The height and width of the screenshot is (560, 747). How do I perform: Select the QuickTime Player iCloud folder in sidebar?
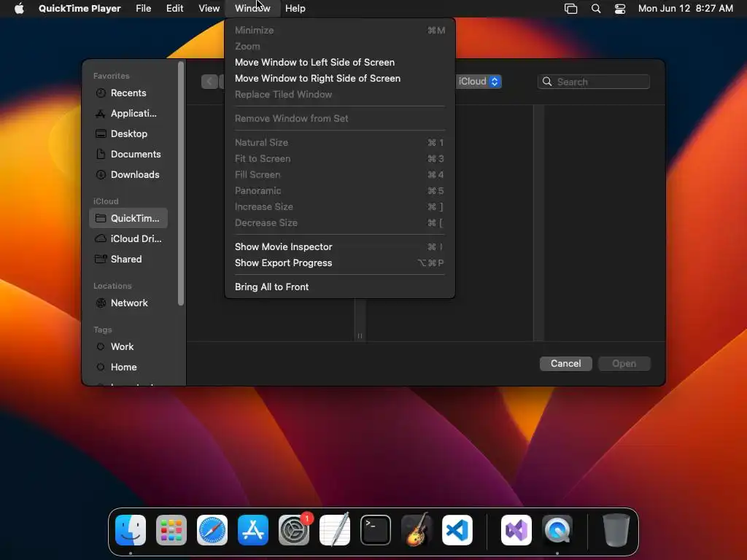point(128,218)
